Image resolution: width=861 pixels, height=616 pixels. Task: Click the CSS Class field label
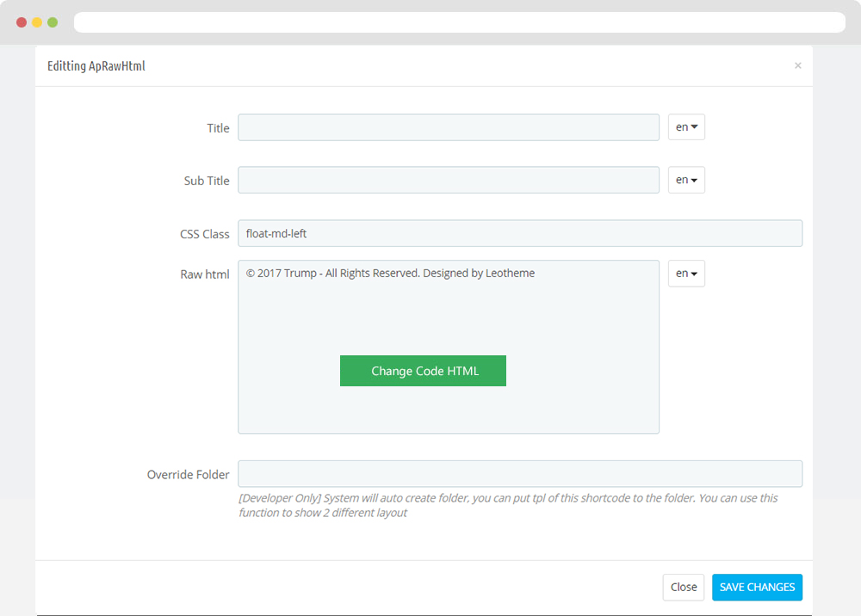pyautogui.click(x=204, y=234)
